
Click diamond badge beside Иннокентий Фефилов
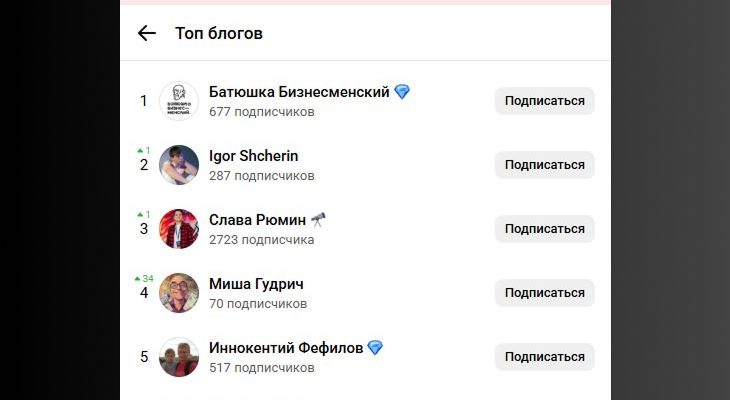click(375, 348)
